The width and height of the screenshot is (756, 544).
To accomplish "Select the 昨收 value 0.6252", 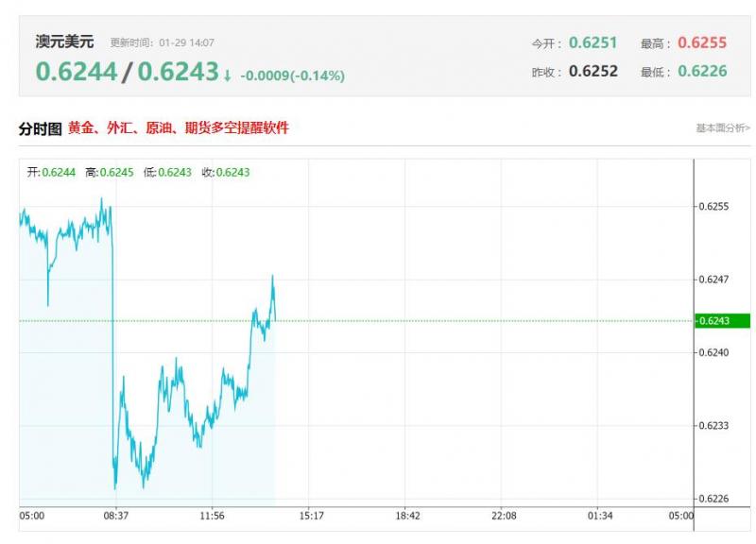I will click(x=593, y=71).
